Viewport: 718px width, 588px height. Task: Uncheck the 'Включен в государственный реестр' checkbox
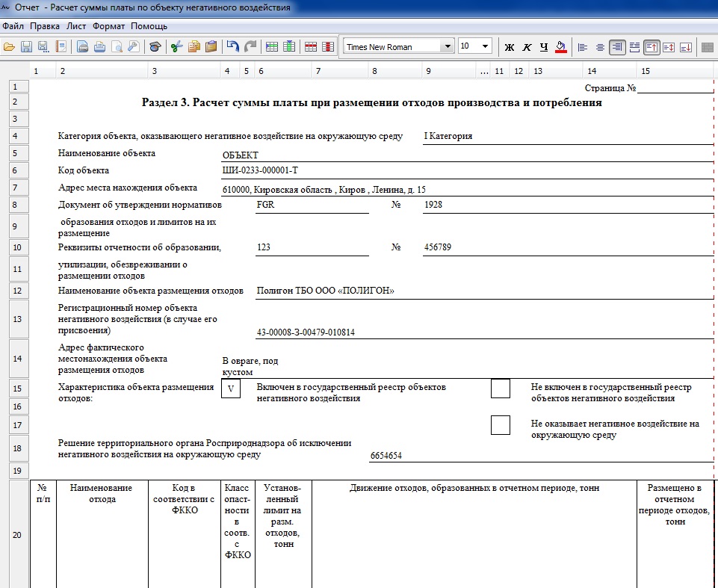pos(231,389)
